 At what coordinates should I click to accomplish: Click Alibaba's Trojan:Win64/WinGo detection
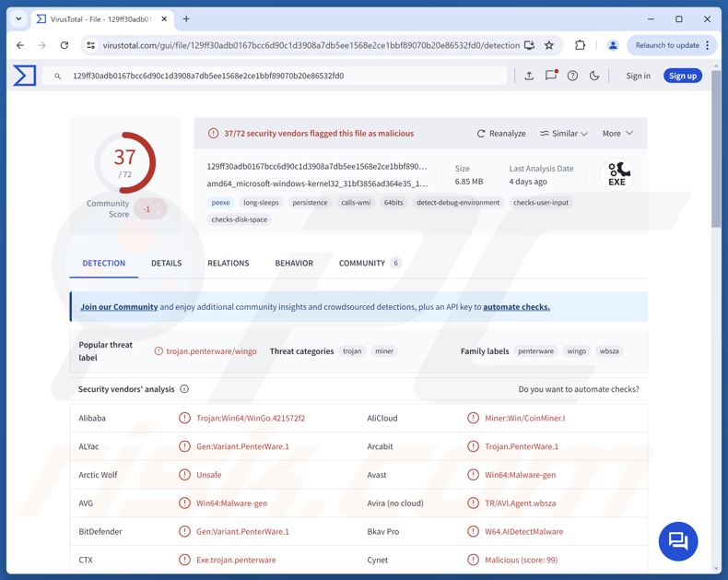[251, 419]
